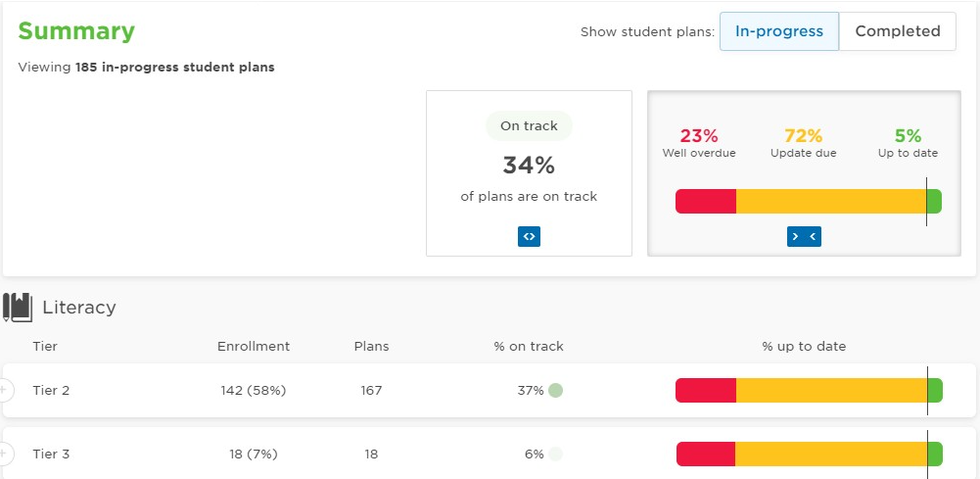Click the On track badge
This screenshot has width=980, height=479.
point(529,125)
